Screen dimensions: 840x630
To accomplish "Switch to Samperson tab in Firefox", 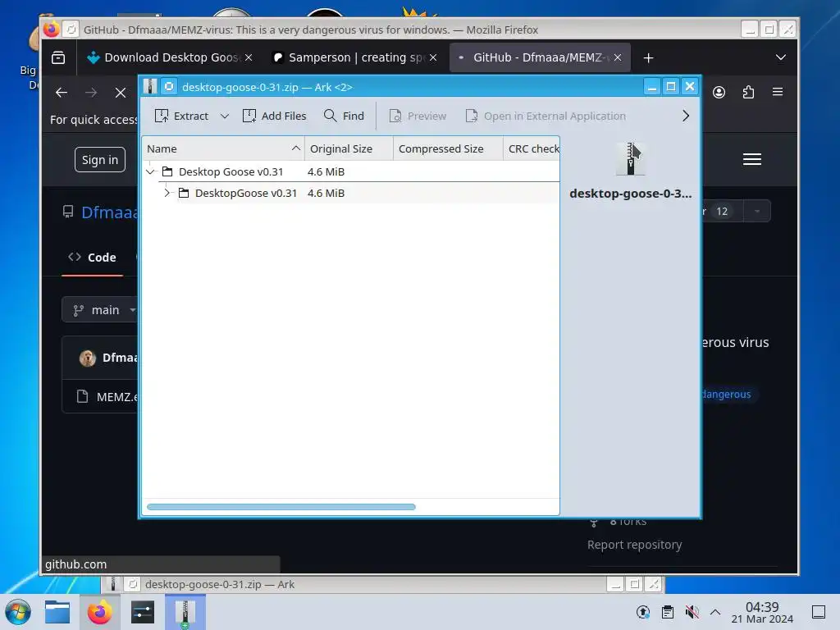I will point(346,57).
